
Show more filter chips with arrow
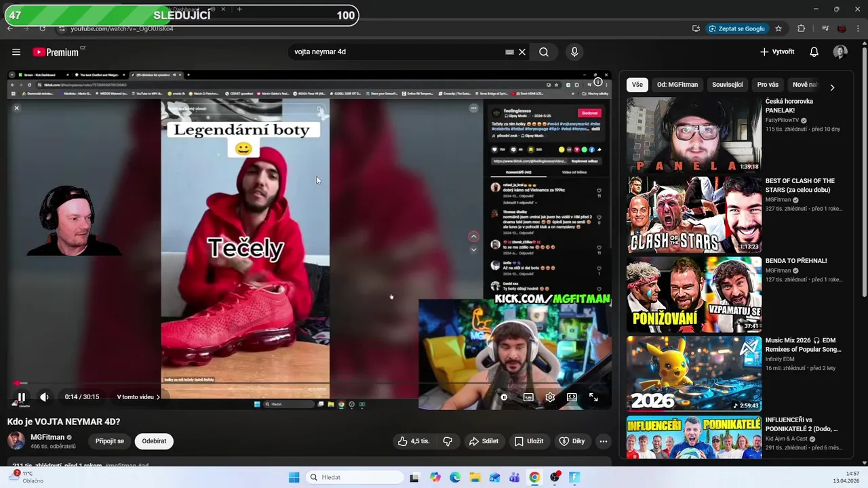tap(832, 87)
